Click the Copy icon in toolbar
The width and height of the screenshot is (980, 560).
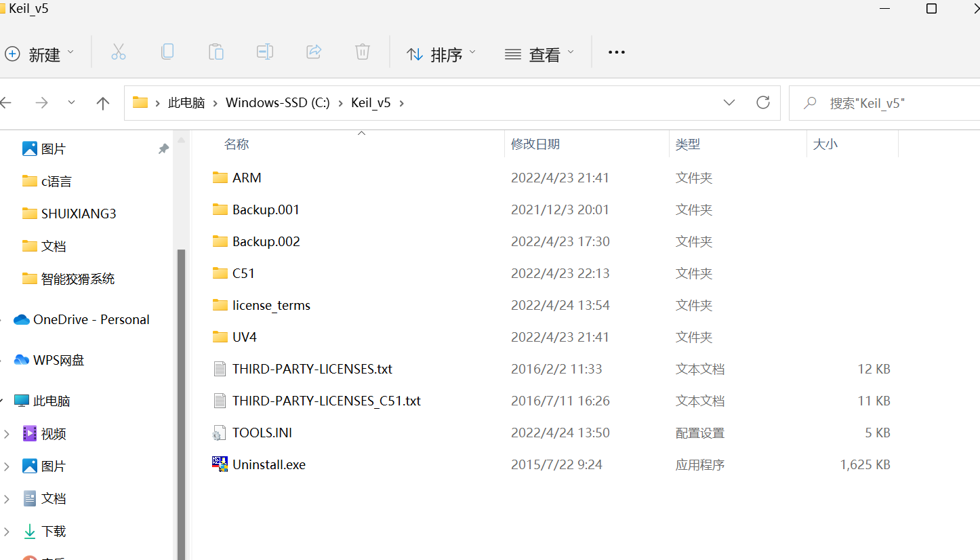coord(167,52)
